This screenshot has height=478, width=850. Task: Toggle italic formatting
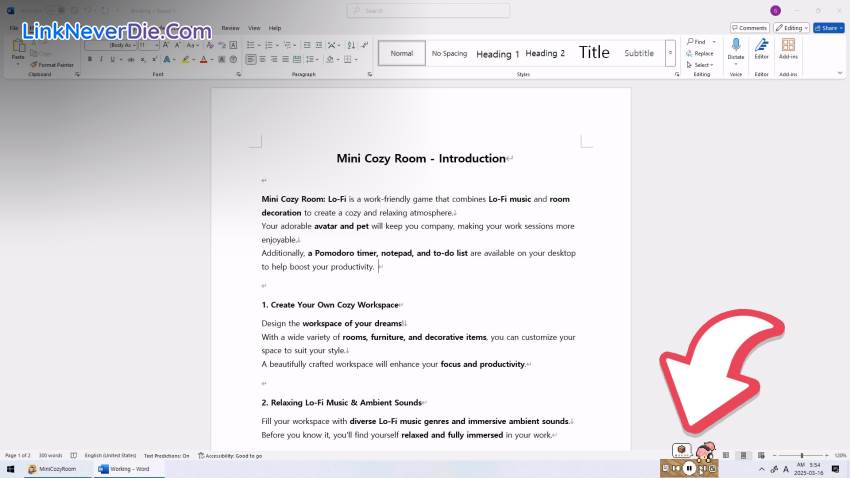pos(101,59)
